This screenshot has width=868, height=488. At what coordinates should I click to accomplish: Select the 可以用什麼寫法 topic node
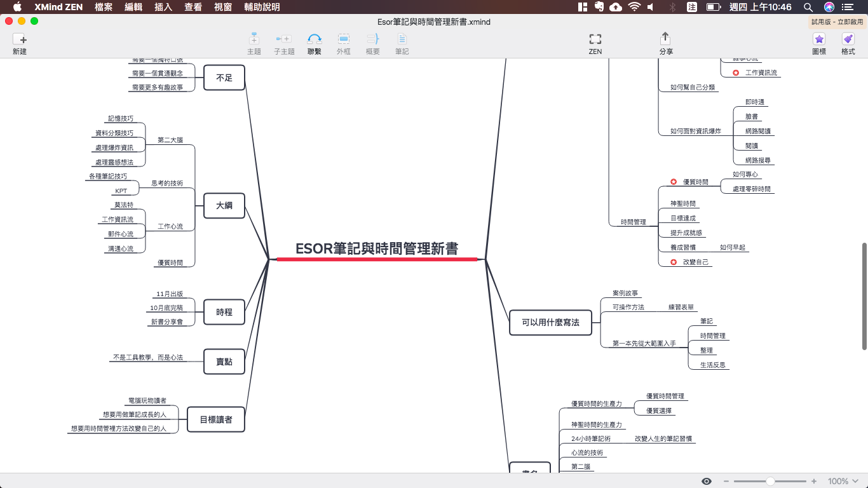tap(551, 322)
